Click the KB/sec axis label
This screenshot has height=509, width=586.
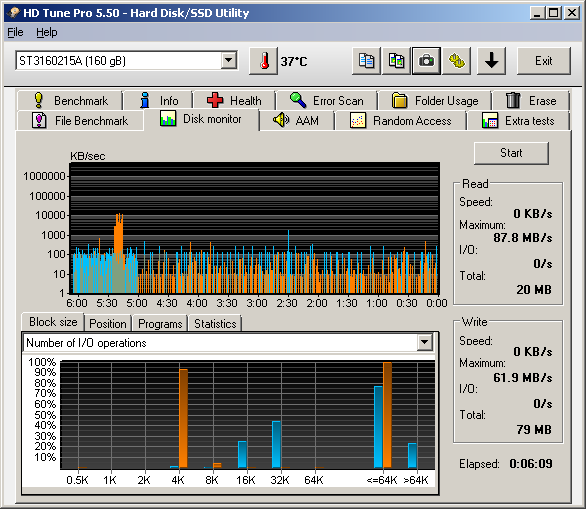[x=87, y=156]
